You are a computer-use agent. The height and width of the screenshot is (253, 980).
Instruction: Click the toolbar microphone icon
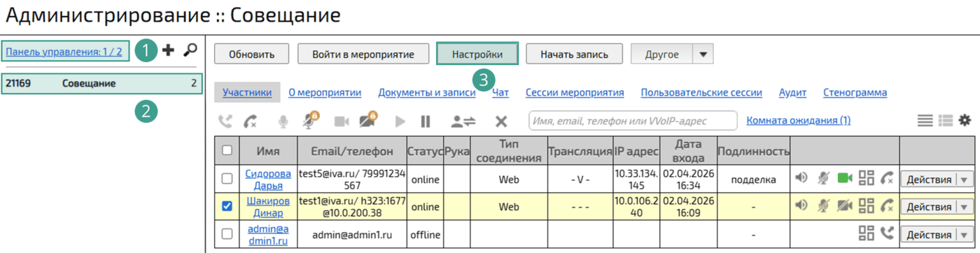[283, 122]
